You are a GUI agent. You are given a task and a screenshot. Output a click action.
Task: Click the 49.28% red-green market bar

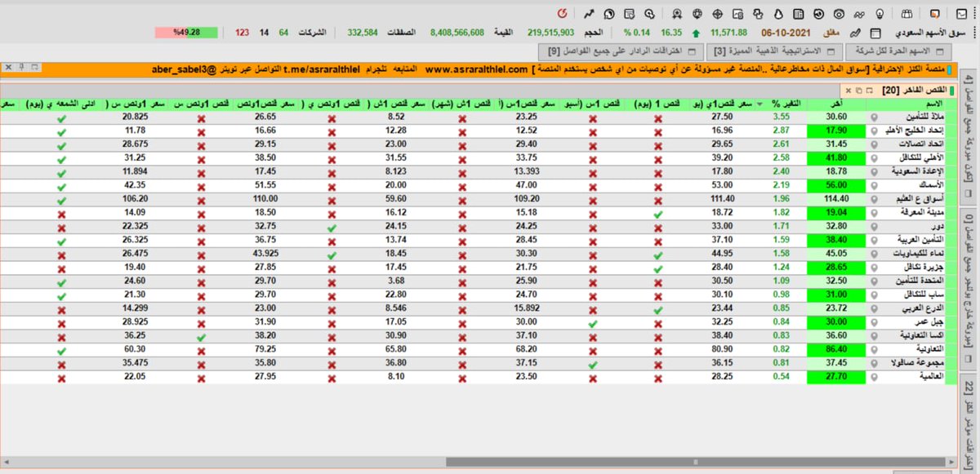pyautogui.click(x=186, y=33)
